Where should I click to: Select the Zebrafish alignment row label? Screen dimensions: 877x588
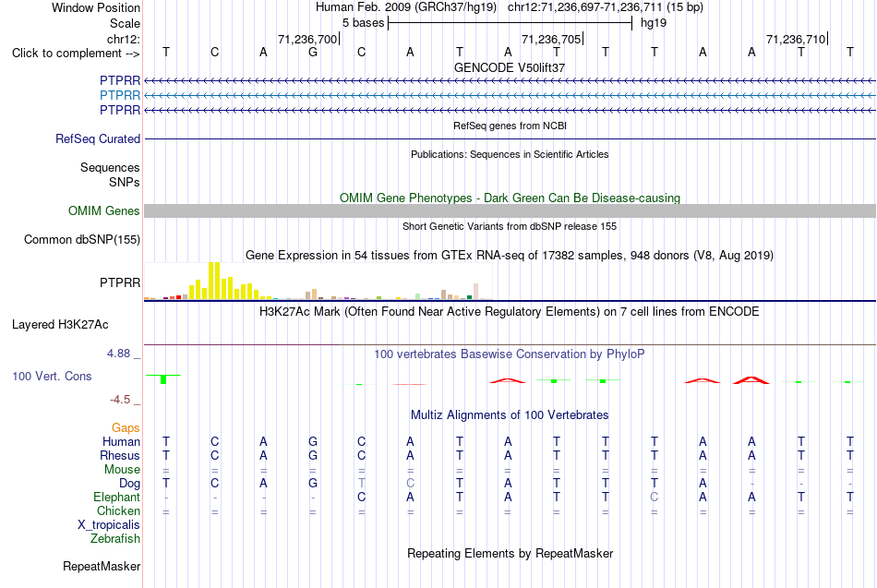coord(115,539)
